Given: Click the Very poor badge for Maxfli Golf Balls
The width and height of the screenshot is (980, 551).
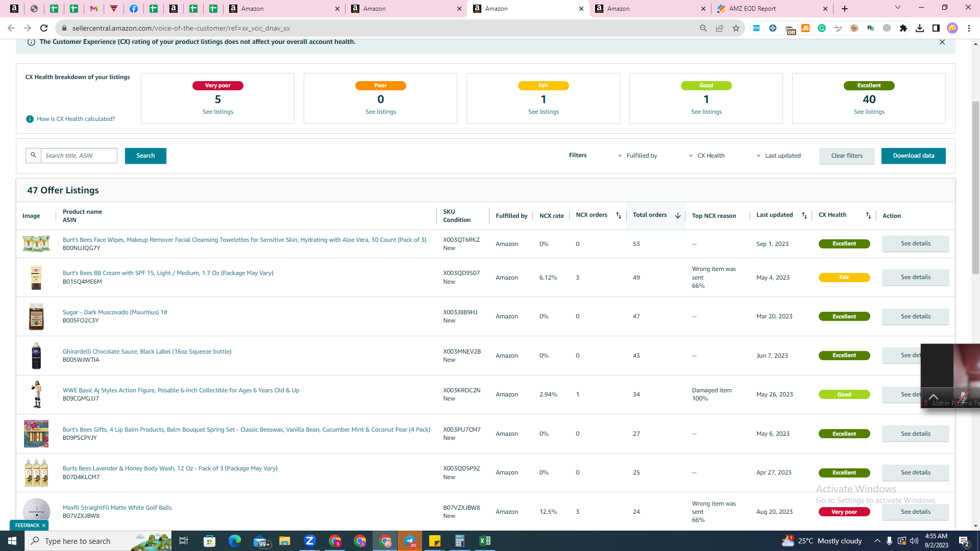Looking at the screenshot, I should (844, 512).
